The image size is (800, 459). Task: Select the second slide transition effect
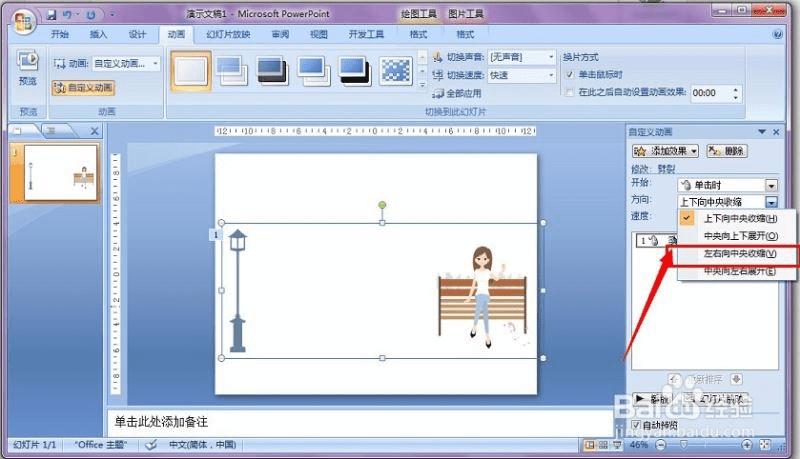232,71
